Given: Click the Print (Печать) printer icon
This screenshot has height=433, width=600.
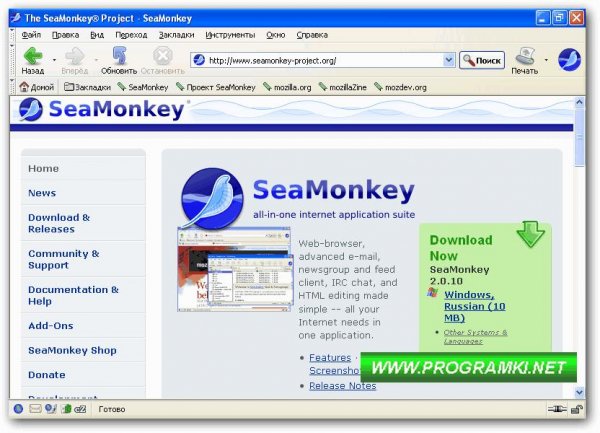Looking at the screenshot, I should pos(525,56).
